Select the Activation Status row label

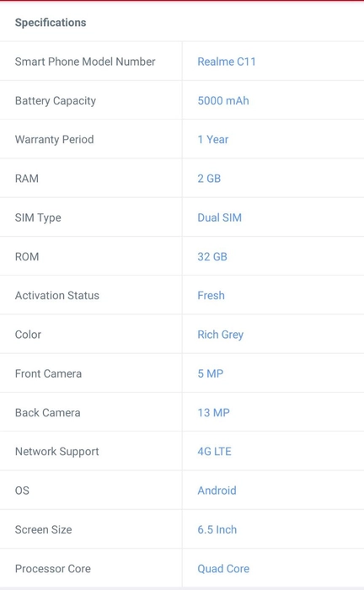pyautogui.click(x=57, y=295)
